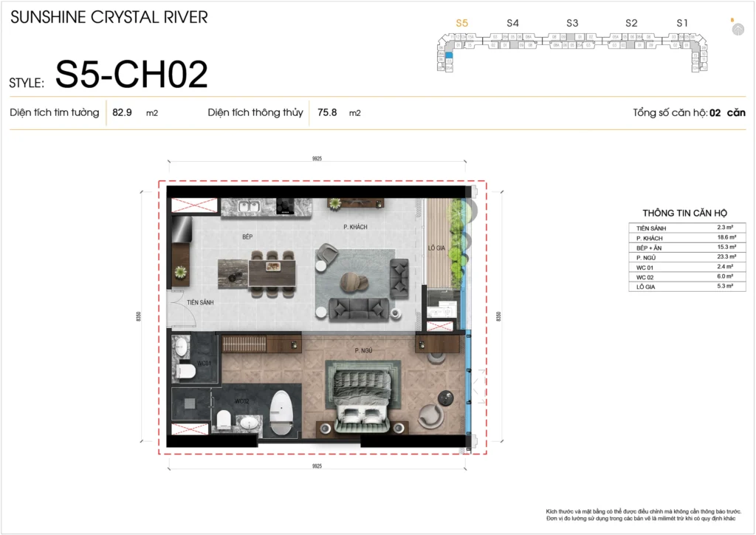This screenshot has width=756, height=535.
Task: Click the black stove on kitchen counter
Action: pyautogui.click(x=286, y=207)
